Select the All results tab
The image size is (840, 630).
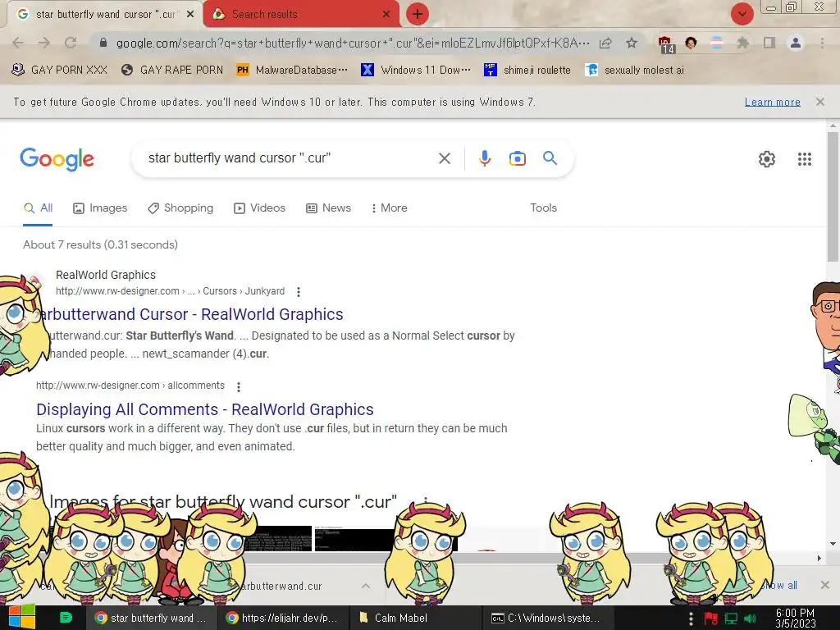click(x=38, y=208)
